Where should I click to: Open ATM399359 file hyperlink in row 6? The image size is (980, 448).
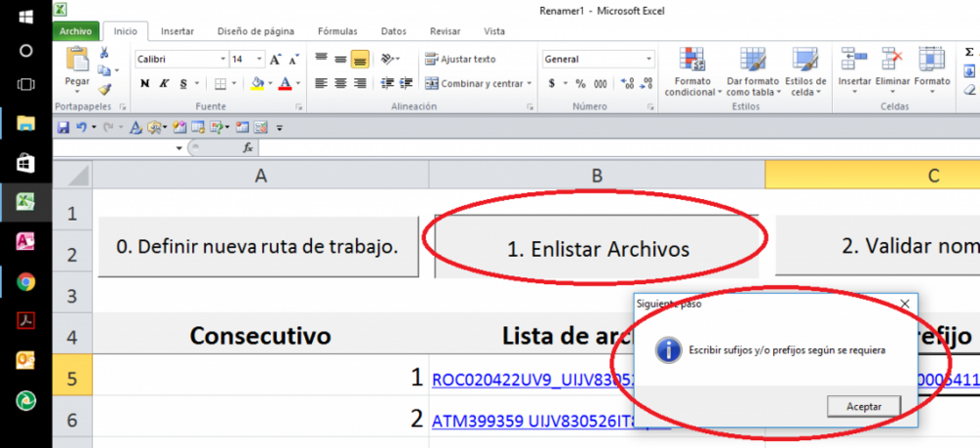click(532, 421)
